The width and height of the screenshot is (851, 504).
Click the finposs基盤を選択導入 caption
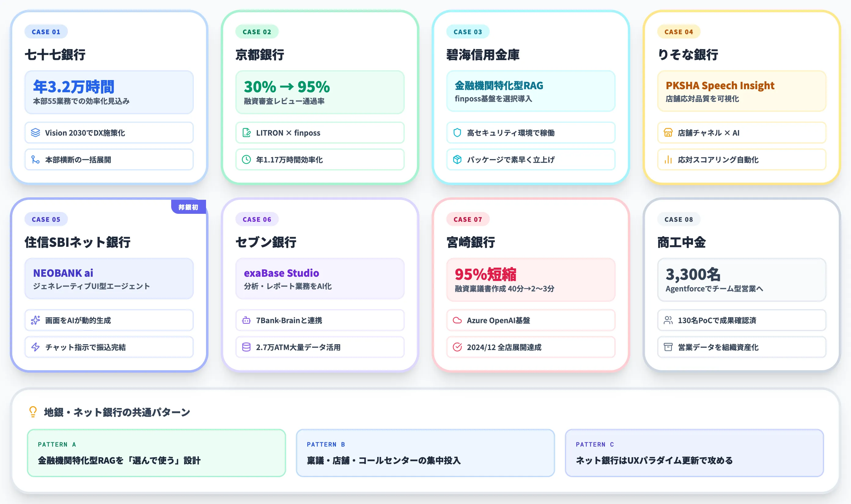493,99
